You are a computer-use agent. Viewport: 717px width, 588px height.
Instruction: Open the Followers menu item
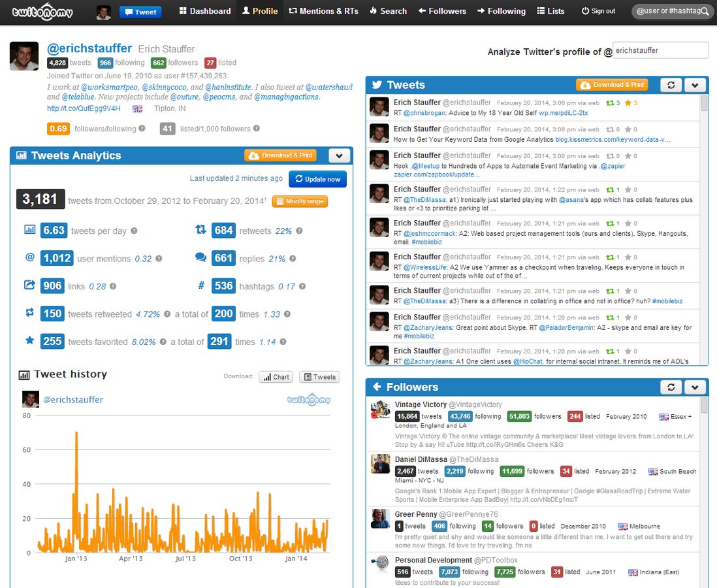[x=442, y=11]
